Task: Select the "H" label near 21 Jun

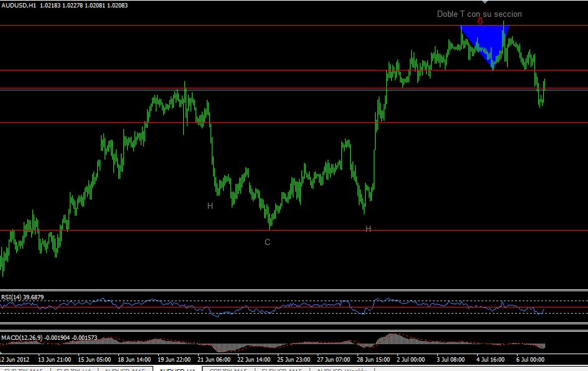Action: coord(211,206)
